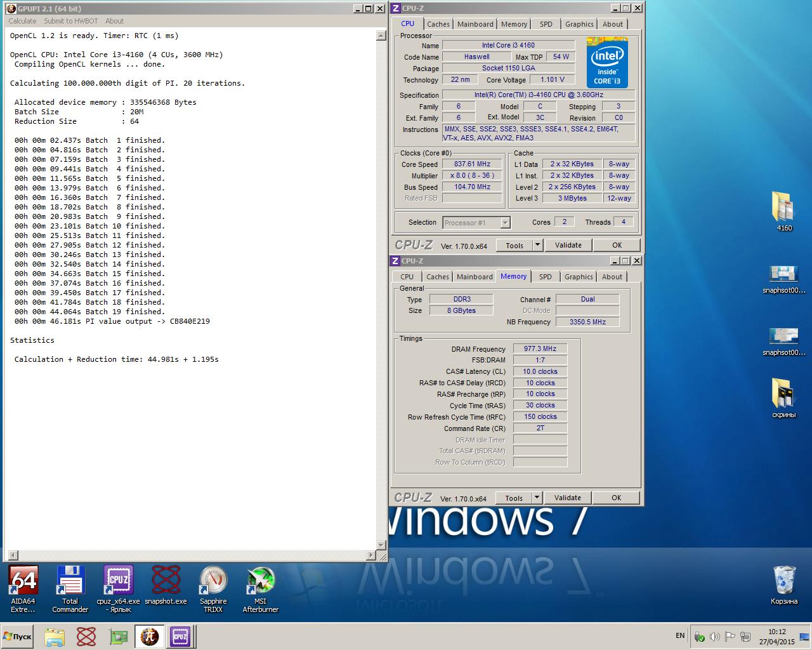Click the PI value output CB840E219 line
The image size is (812, 650).
112,321
